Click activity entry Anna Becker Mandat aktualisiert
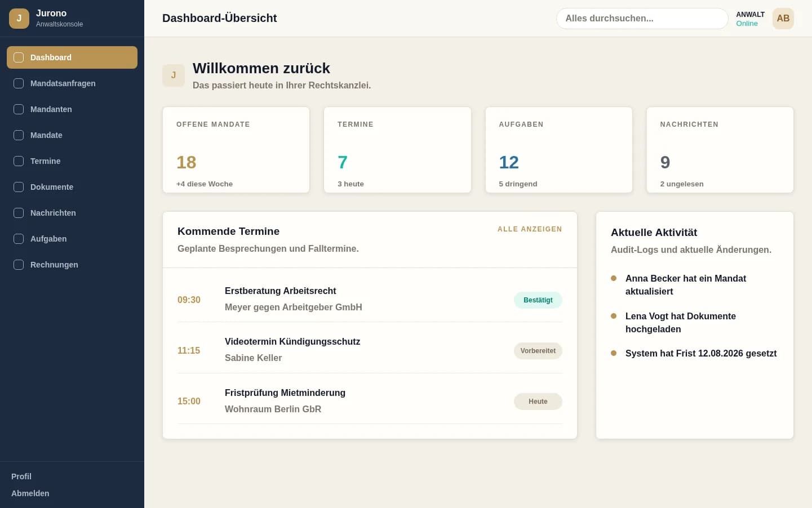 (694, 285)
